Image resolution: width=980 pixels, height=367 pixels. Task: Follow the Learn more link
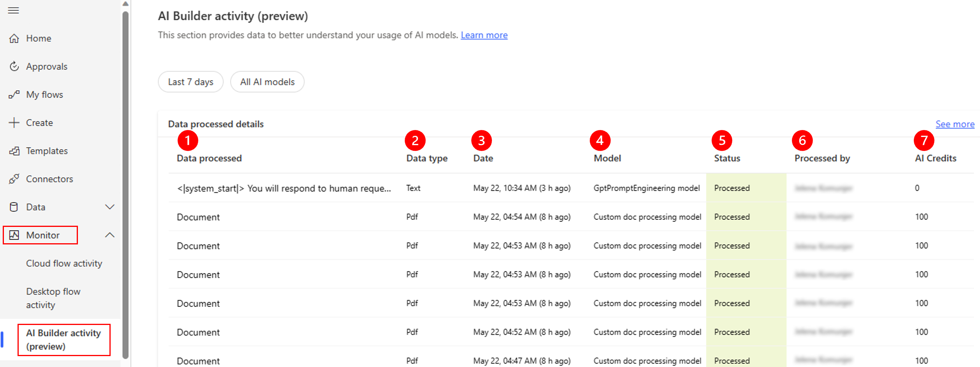pos(484,35)
